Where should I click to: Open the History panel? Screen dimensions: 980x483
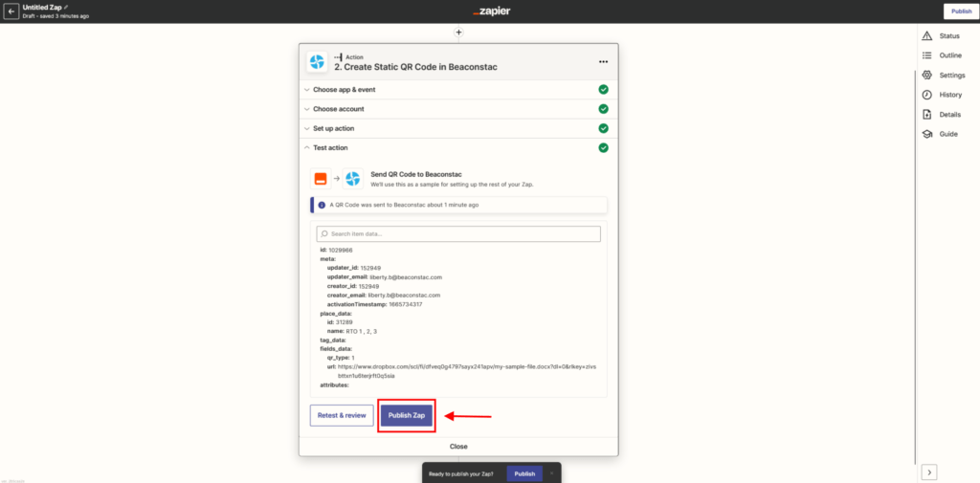(950, 95)
